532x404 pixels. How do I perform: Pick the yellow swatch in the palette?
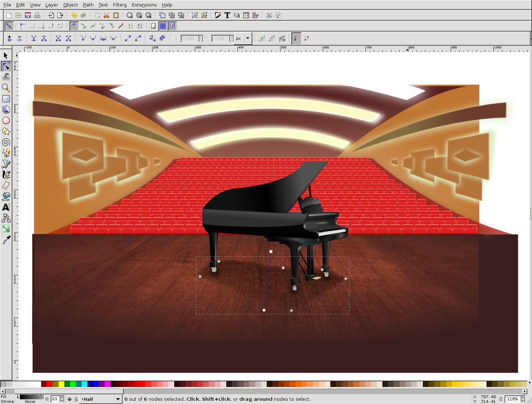tap(61, 384)
